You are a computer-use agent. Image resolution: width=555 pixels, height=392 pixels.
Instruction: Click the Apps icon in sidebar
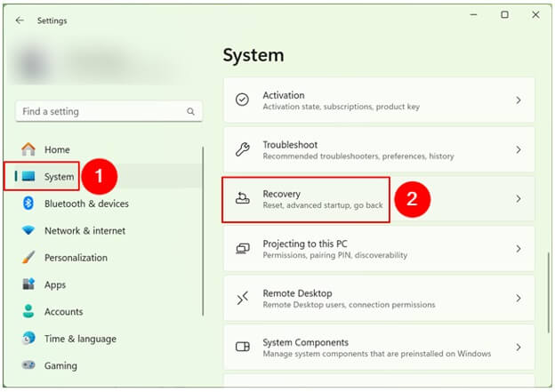click(x=28, y=284)
